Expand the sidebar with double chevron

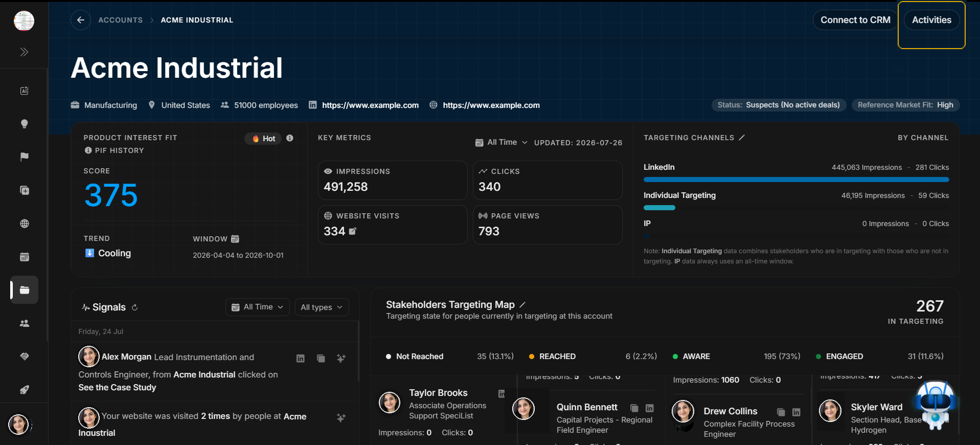(x=24, y=52)
